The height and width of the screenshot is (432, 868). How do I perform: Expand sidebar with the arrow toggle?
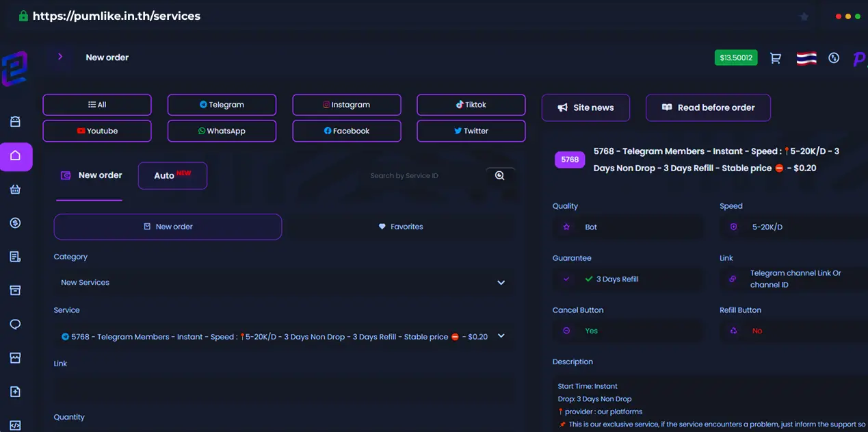60,57
